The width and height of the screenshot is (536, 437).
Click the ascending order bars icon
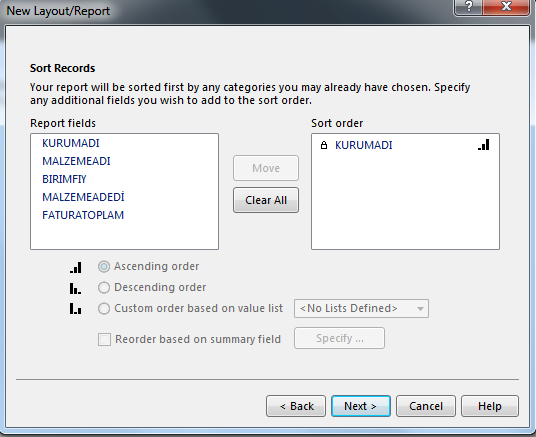(76, 267)
